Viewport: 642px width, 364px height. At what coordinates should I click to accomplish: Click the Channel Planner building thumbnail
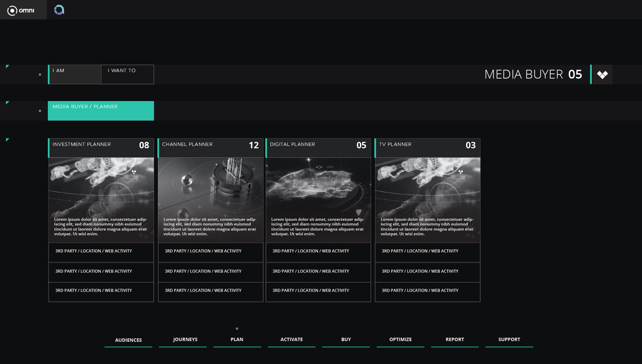211,185
